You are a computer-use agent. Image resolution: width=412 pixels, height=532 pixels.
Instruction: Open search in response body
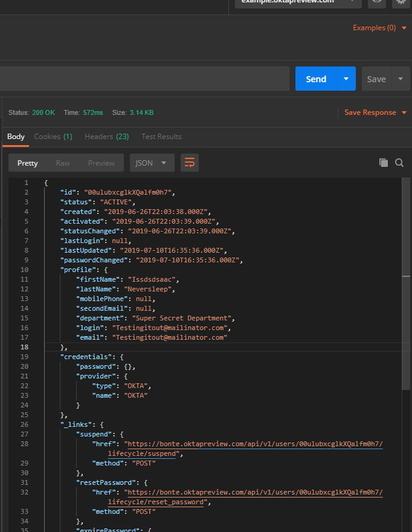click(399, 163)
